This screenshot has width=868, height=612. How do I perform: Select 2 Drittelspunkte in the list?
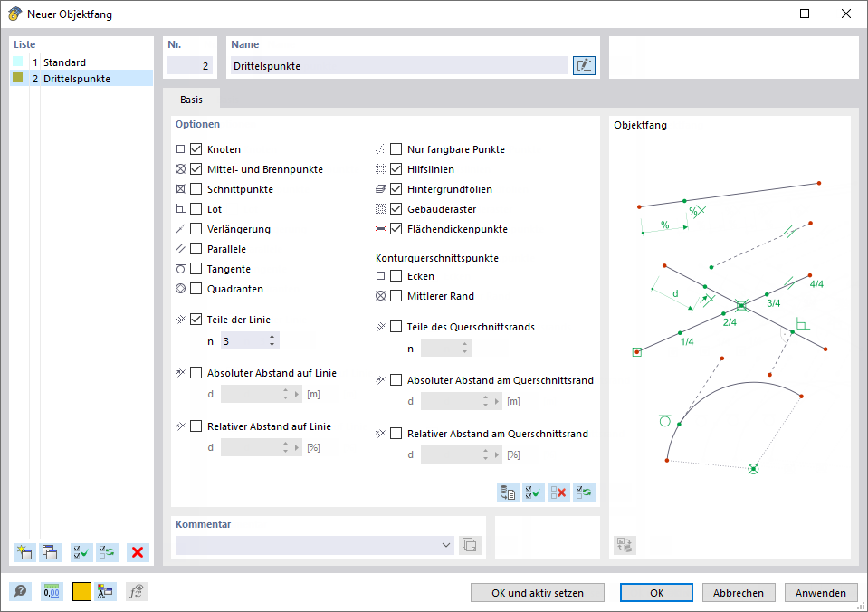click(81, 78)
